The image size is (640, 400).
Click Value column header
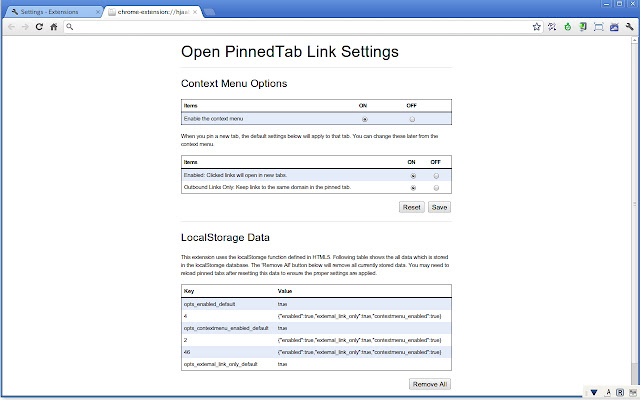pos(284,291)
